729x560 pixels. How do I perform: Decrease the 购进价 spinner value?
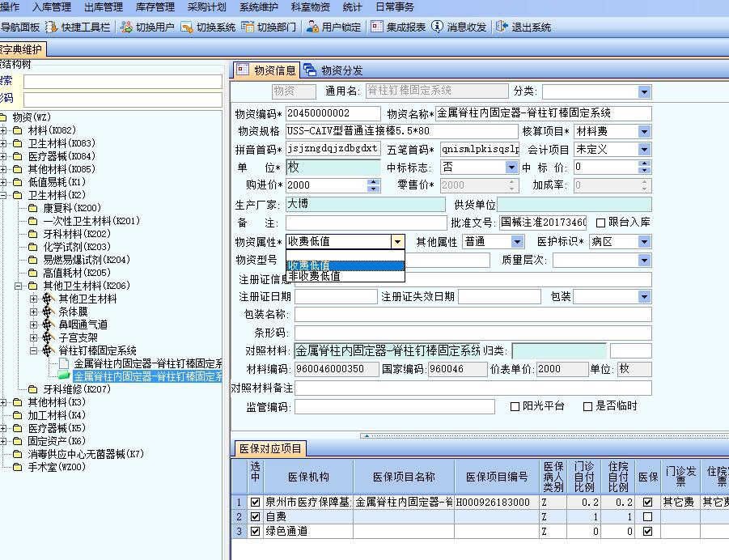[373, 189]
